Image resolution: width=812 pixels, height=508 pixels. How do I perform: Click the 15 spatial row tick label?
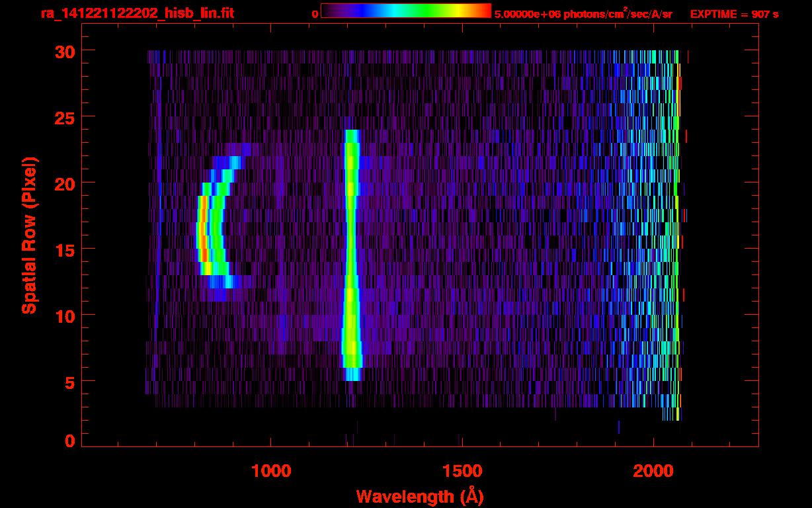coord(64,249)
